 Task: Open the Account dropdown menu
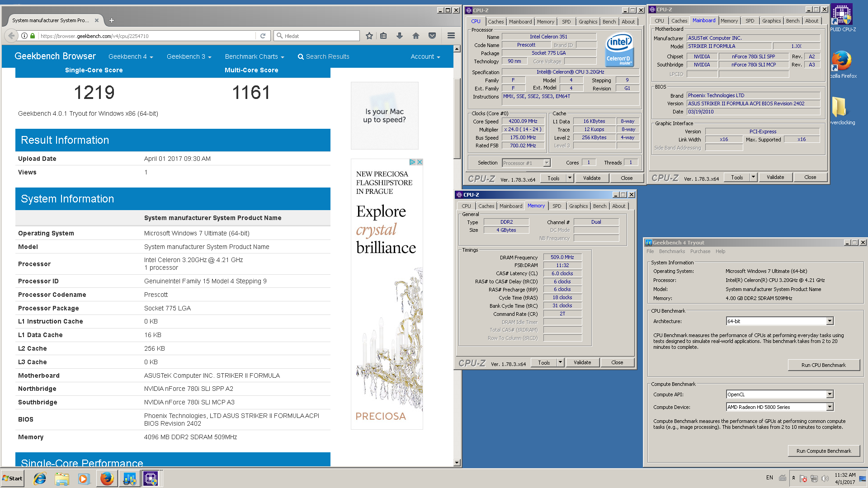(425, 56)
